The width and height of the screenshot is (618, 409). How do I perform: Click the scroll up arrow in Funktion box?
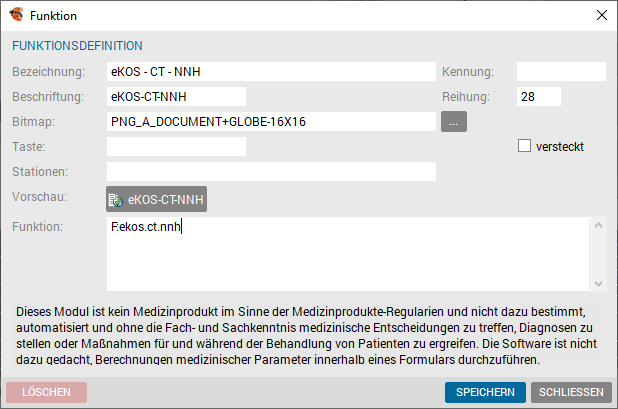point(598,225)
